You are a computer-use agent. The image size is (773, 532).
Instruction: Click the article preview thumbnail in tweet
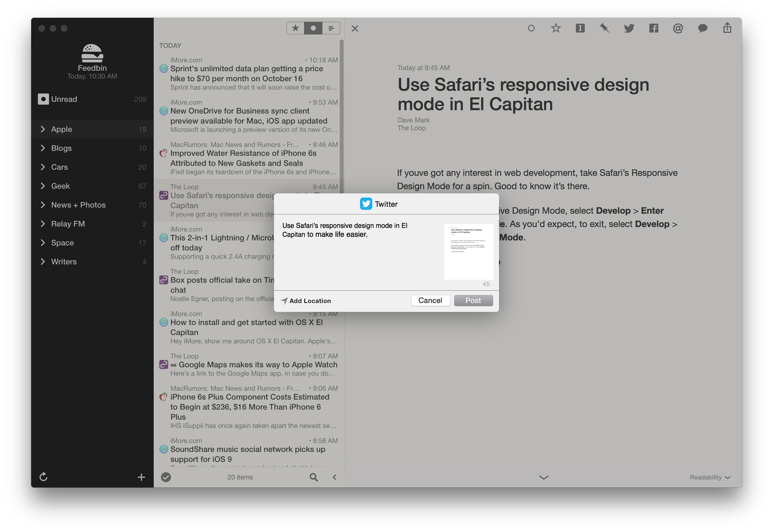tap(468, 252)
